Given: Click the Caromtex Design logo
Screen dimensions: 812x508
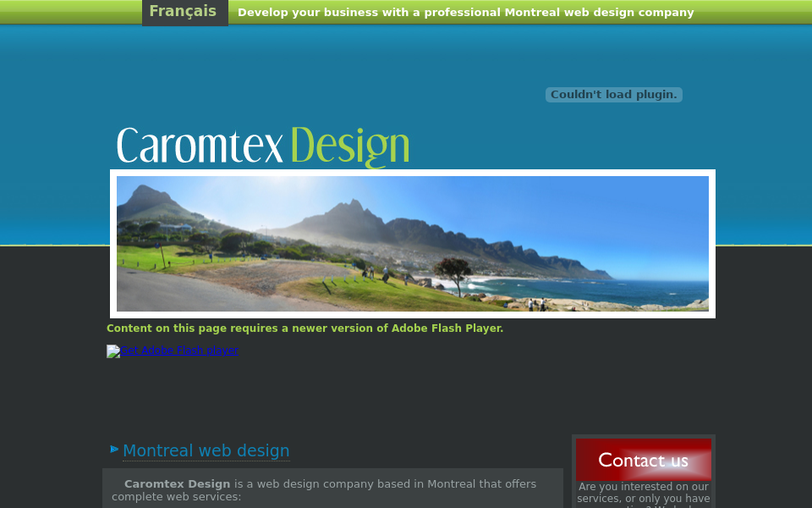Looking at the screenshot, I should [x=262, y=144].
